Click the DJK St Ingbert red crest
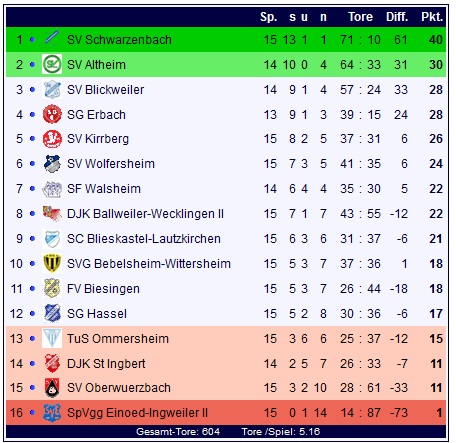Viewport: 456px width, 443px height. (x=52, y=363)
